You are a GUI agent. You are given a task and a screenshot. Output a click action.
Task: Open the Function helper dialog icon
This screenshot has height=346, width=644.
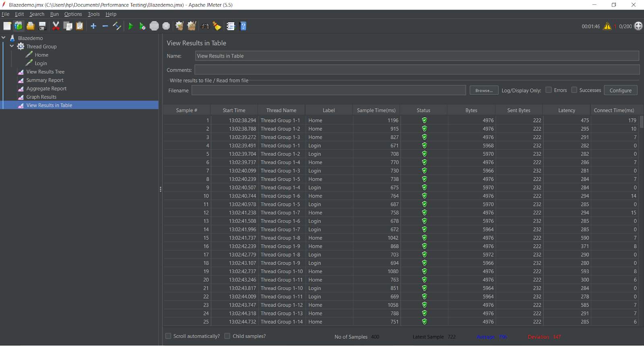(x=231, y=26)
